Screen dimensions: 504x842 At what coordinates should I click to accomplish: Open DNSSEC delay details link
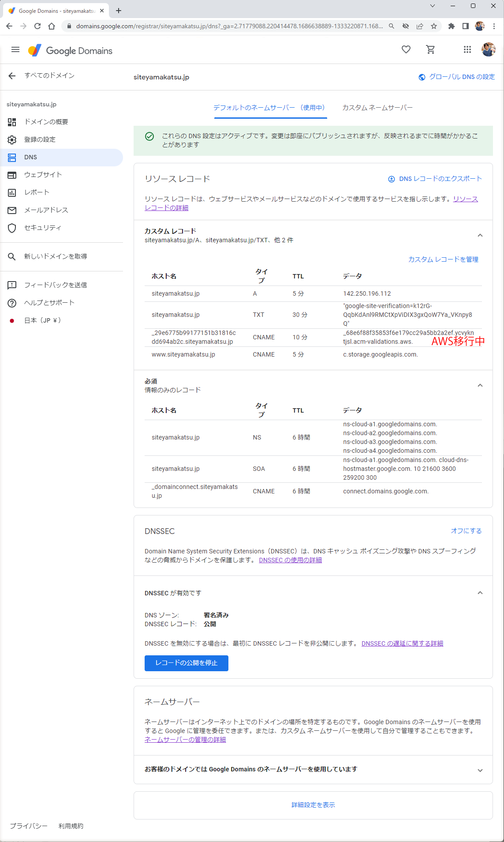[x=402, y=643]
